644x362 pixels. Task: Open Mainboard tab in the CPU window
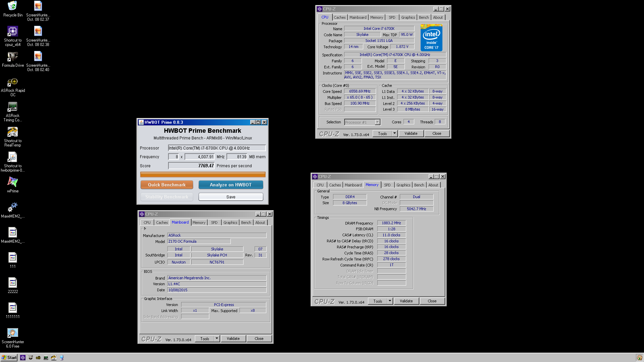click(x=358, y=17)
